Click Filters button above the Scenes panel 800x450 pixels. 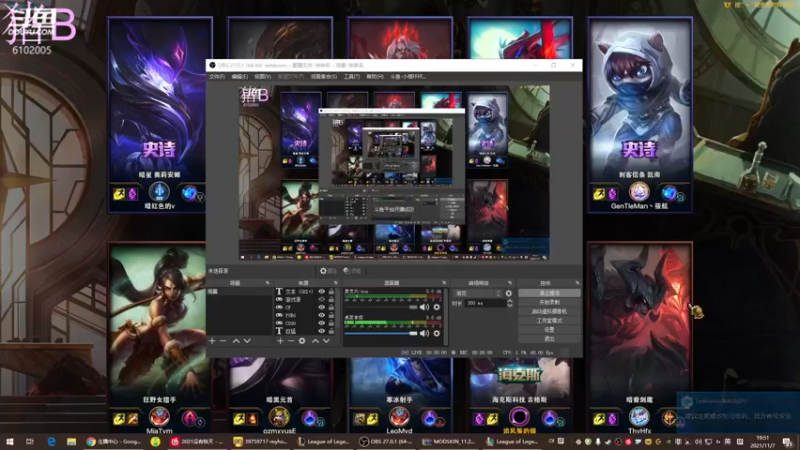[x=352, y=271]
